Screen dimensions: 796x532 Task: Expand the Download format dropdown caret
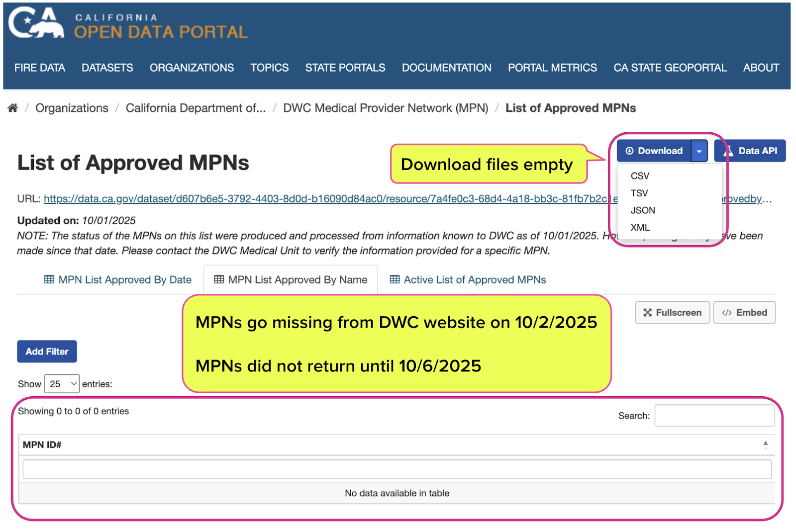tap(699, 151)
